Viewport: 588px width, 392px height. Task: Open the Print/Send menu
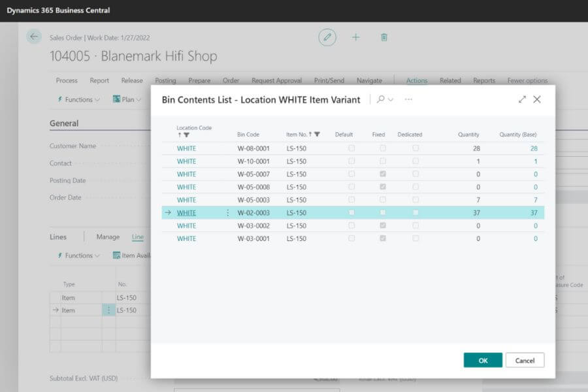coord(329,80)
